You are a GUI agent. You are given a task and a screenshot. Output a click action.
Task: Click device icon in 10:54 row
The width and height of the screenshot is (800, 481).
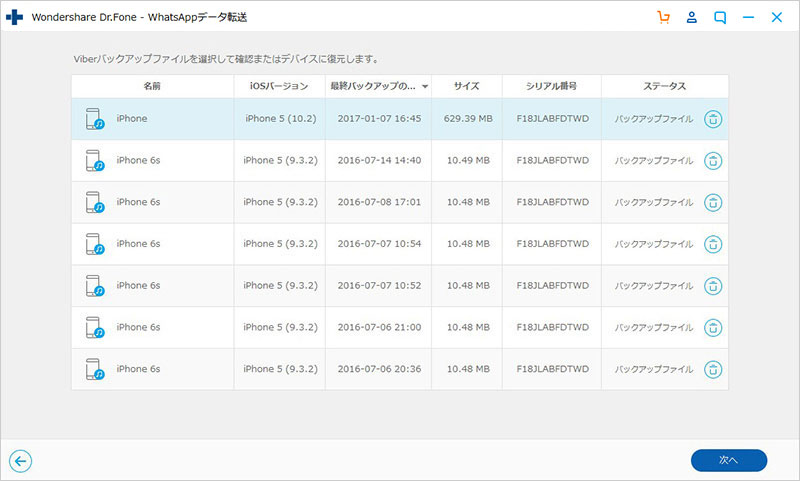(95, 244)
